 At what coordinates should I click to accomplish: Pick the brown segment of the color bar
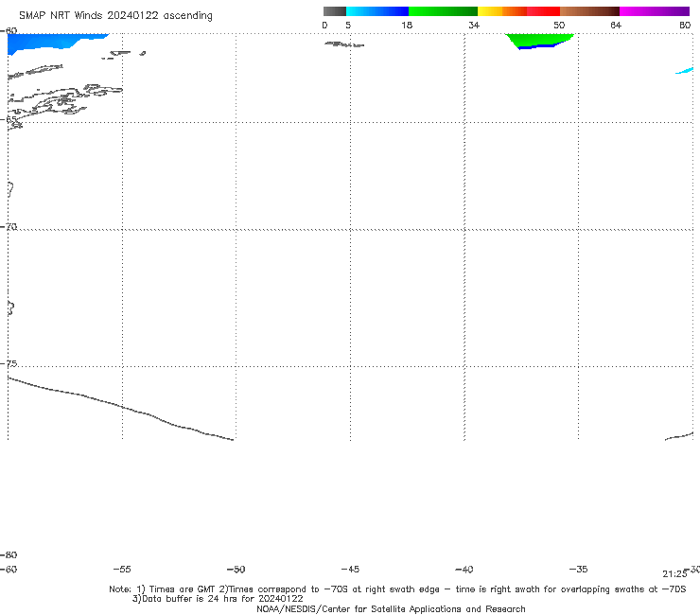(x=589, y=11)
